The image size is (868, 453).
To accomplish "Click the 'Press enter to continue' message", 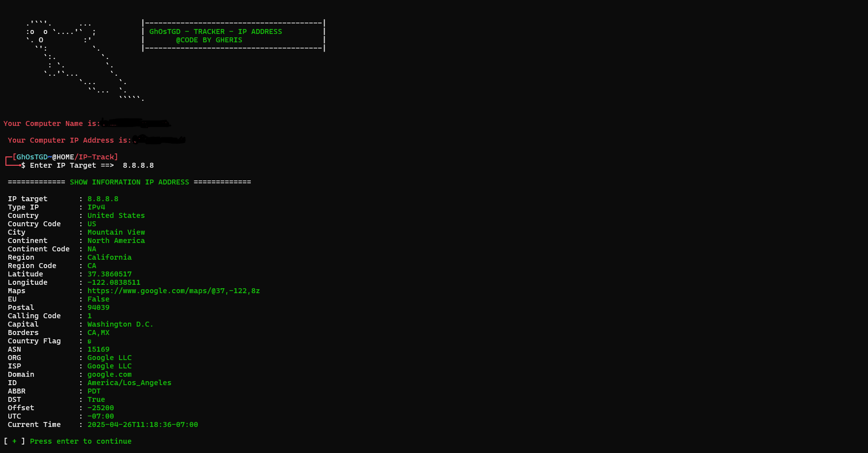I will (x=81, y=441).
